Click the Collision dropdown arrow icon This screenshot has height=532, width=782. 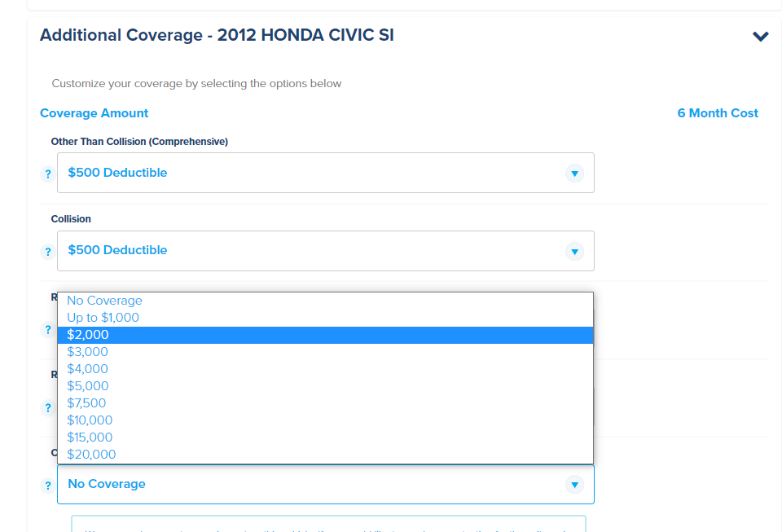point(574,251)
